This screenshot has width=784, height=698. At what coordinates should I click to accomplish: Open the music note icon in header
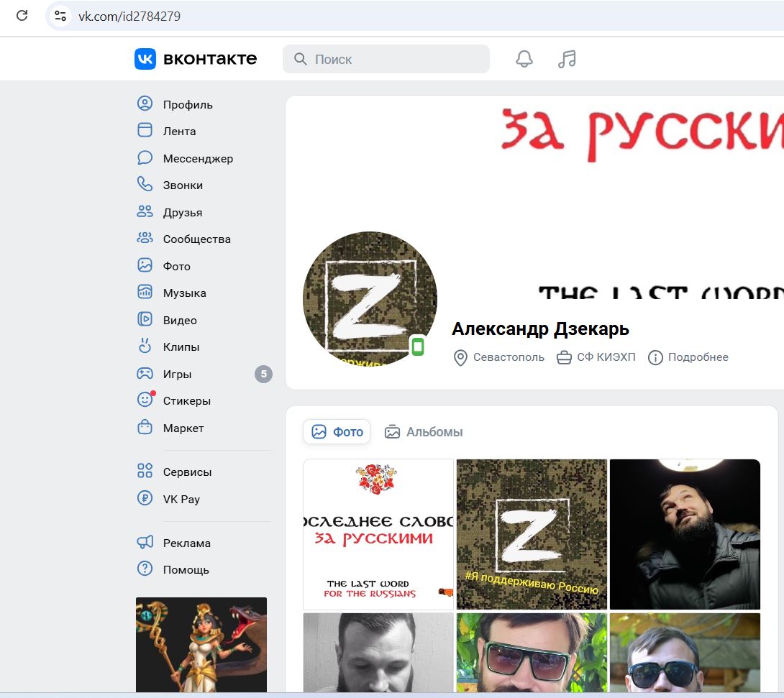coord(567,59)
